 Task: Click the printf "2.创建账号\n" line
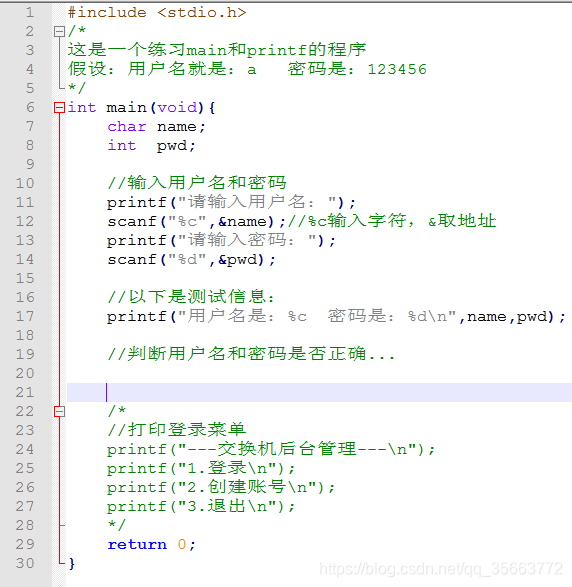click(221, 487)
